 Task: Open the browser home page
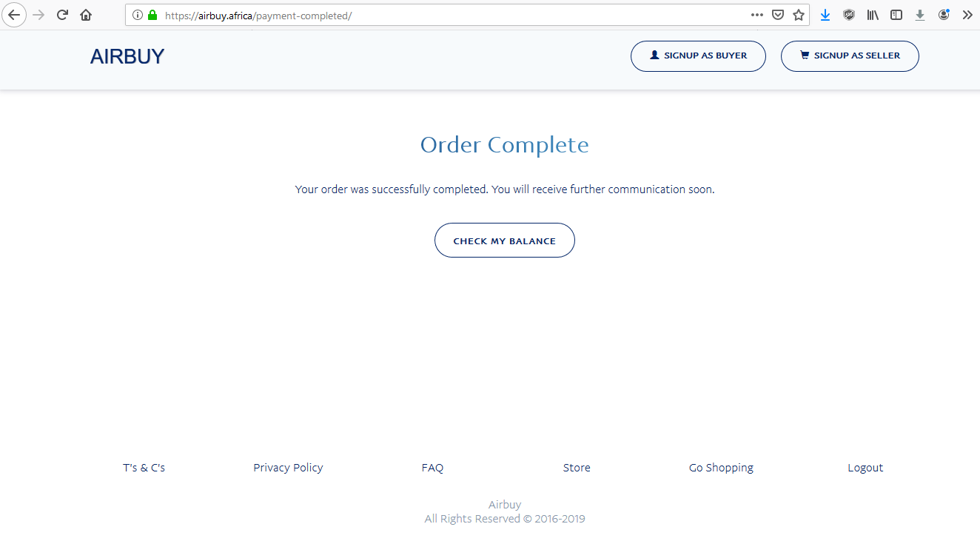tap(86, 15)
